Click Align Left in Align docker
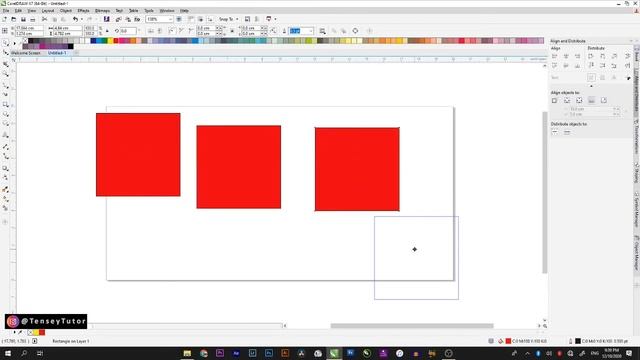 (x=554, y=56)
